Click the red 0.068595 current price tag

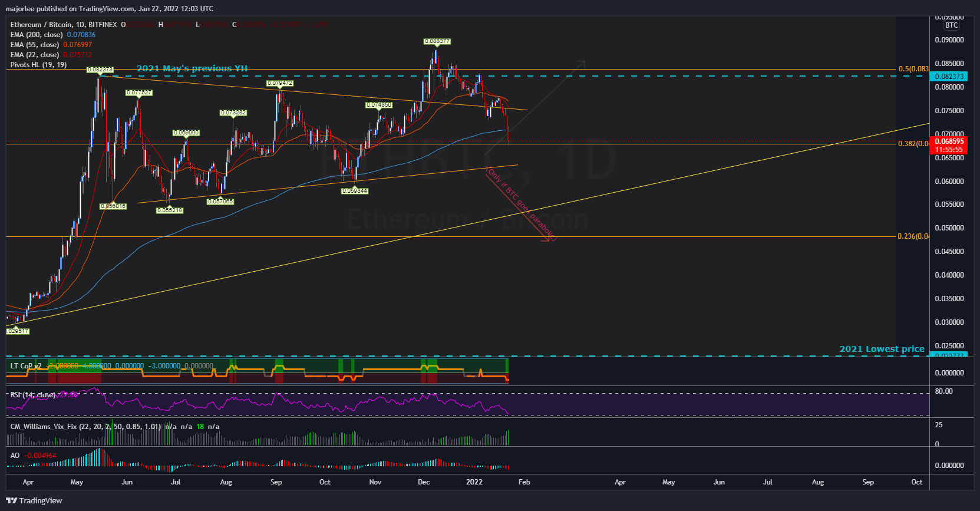pos(949,141)
